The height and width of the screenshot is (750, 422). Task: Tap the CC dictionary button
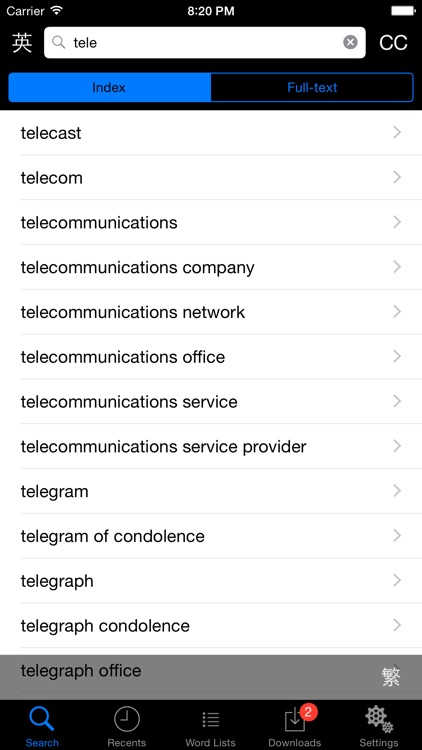tap(393, 43)
